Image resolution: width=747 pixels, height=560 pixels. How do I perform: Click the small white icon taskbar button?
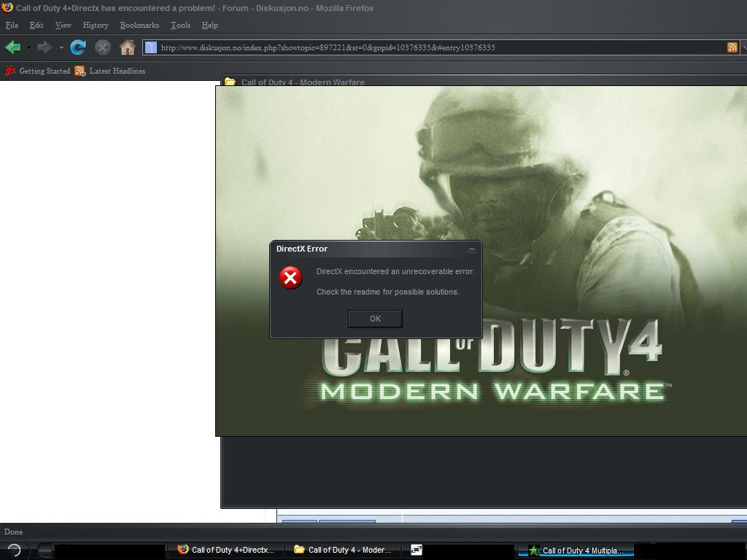click(416, 550)
